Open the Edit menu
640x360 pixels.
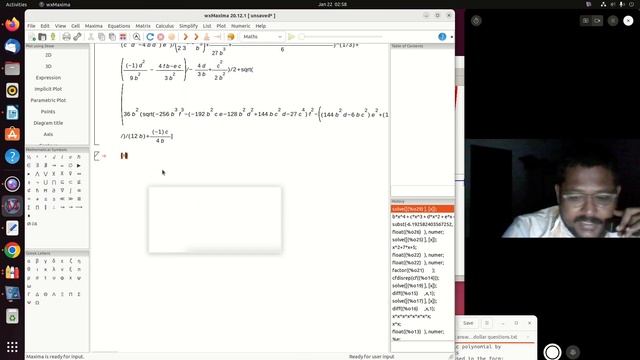pos(45,26)
